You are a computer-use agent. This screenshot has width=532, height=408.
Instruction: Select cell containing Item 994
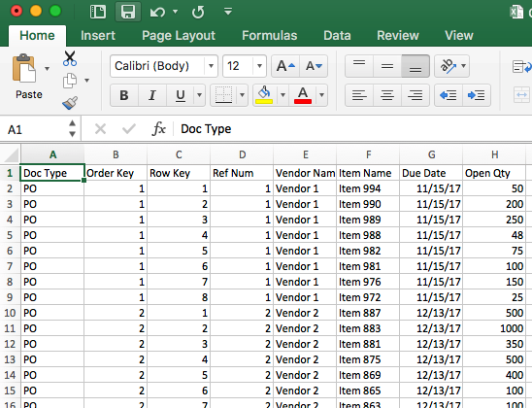point(368,188)
